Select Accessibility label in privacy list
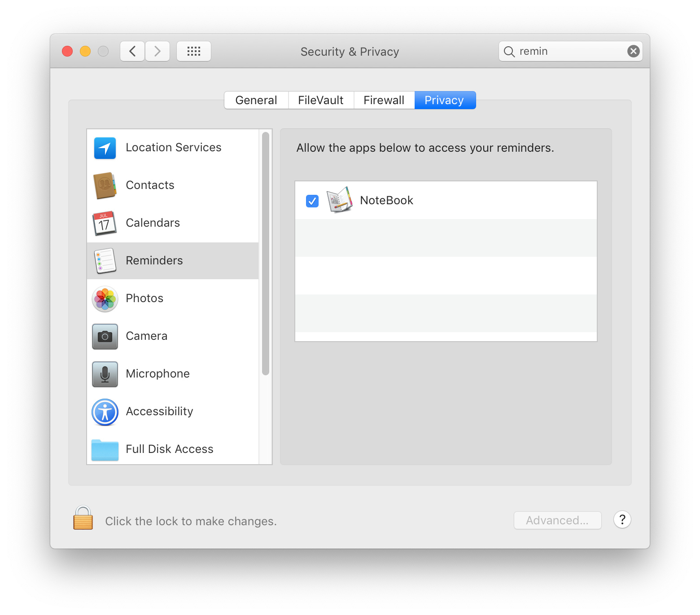700x615 pixels. [x=160, y=412]
